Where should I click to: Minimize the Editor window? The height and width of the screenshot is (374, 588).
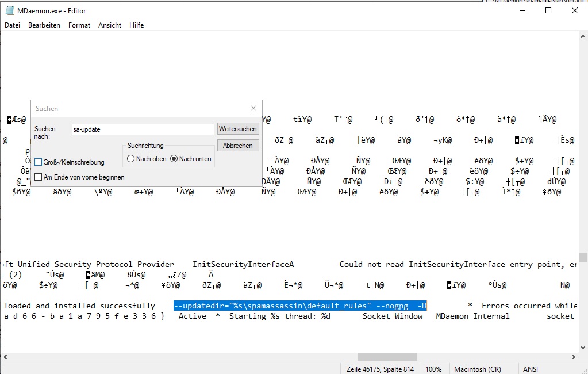click(521, 10)
